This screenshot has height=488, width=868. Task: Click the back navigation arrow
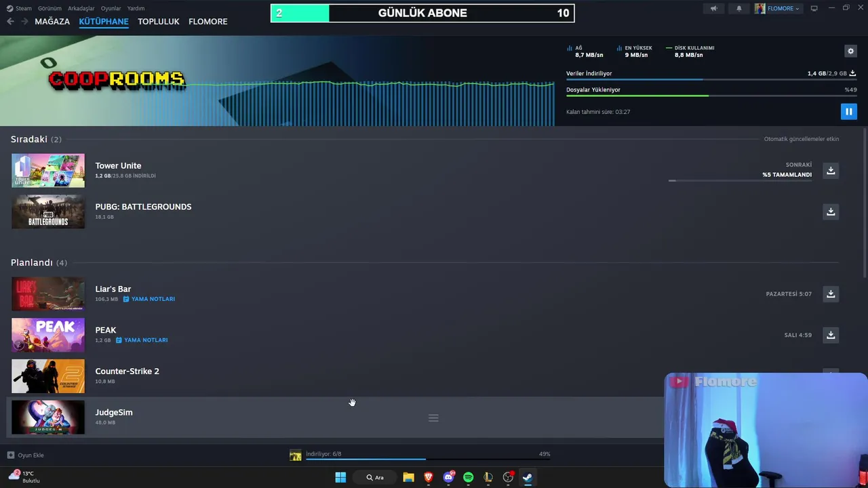10,22
